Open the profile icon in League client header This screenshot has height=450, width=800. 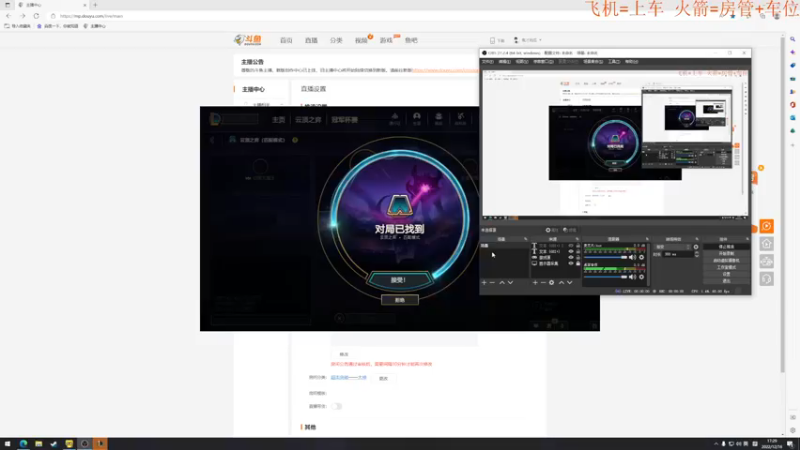417,118
